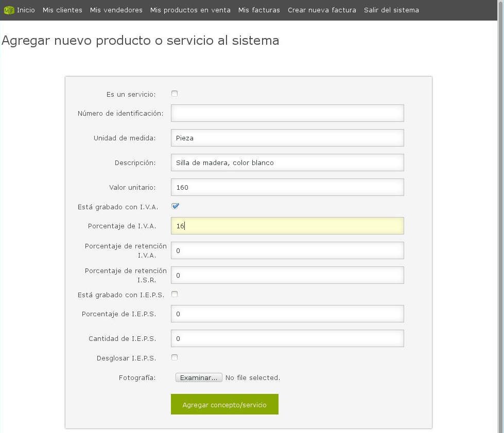Viewport: 504px width, 433px height.
Task: Click Examinar to choose a photo
Action: click(x=199, y=377)
